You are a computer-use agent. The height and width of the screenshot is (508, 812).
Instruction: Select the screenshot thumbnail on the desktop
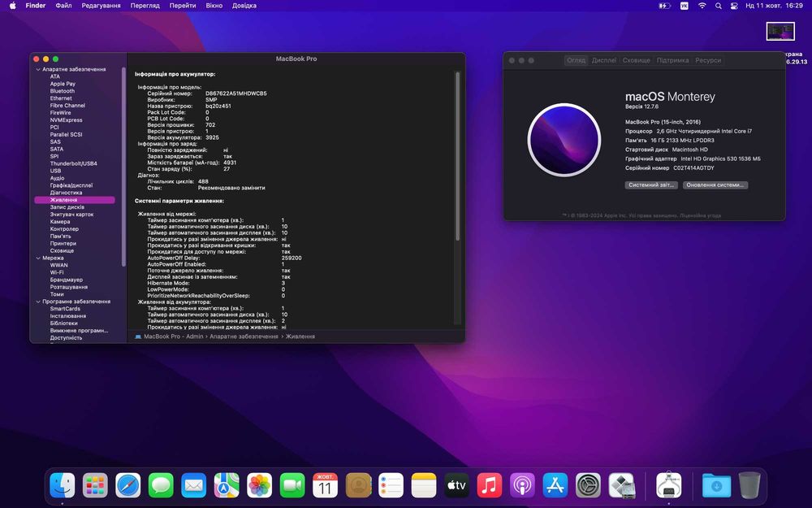point(780,31)
